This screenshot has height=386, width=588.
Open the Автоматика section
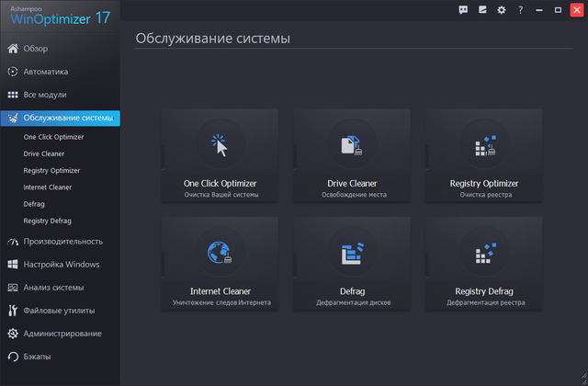(46, 71)
